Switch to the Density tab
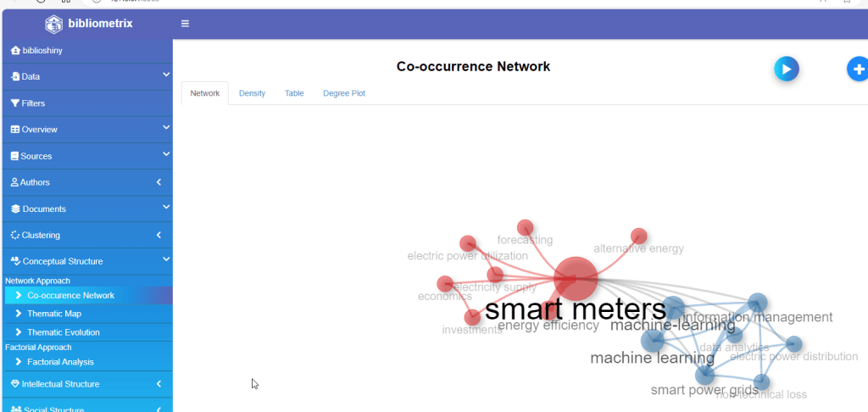This screenshot has height=412, width=868. click(x=252, y=93)
